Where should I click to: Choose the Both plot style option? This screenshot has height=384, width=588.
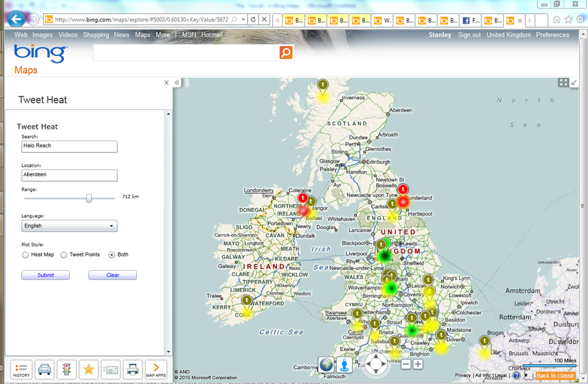coord(111,255)
